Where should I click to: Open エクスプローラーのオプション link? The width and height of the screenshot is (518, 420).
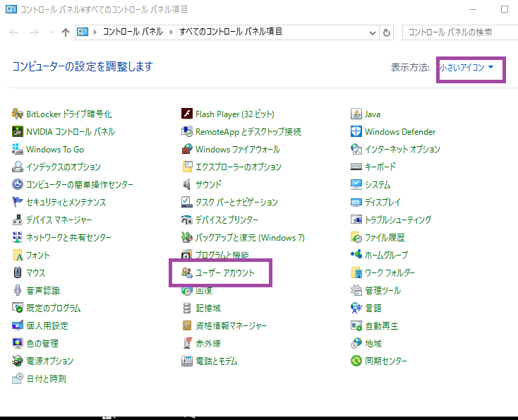coord(239,167)
